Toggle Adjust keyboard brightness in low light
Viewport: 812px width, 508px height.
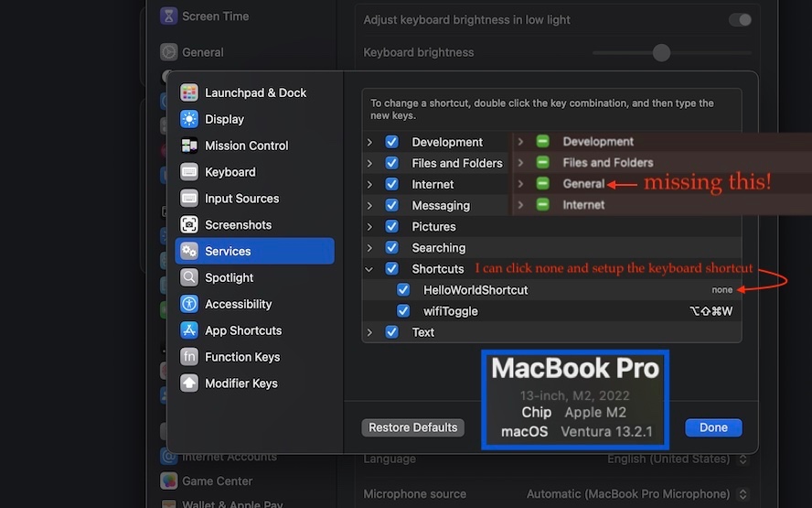point(740,20)
